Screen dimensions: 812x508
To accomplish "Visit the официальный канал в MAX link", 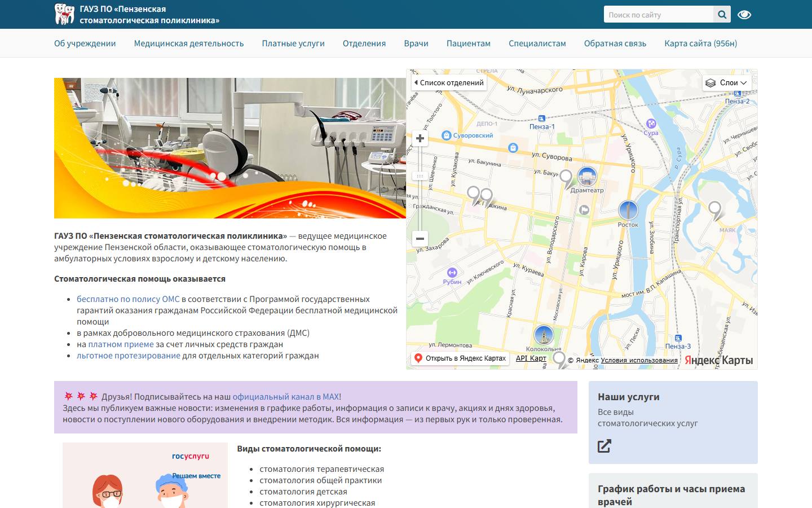I will pos(286,397).
